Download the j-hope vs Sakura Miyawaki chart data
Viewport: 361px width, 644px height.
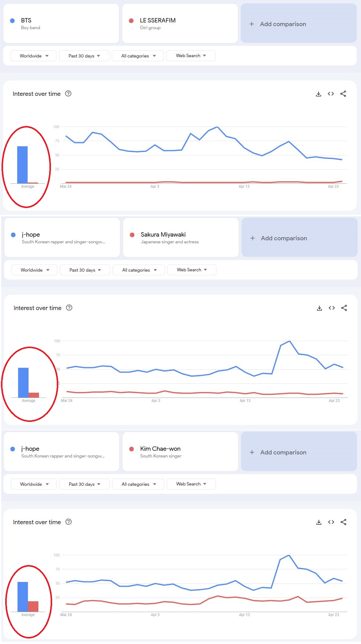coord(319,308)
